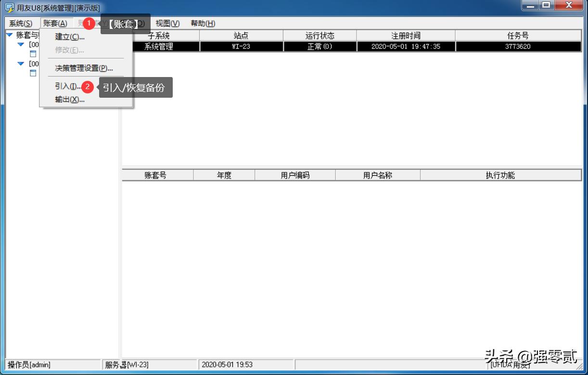Collapse the 账套与 root tree node
588x375 pixels.
pos(10,35)
